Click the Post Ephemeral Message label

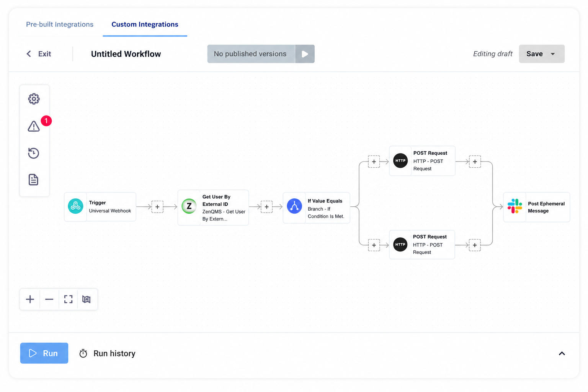546,207
